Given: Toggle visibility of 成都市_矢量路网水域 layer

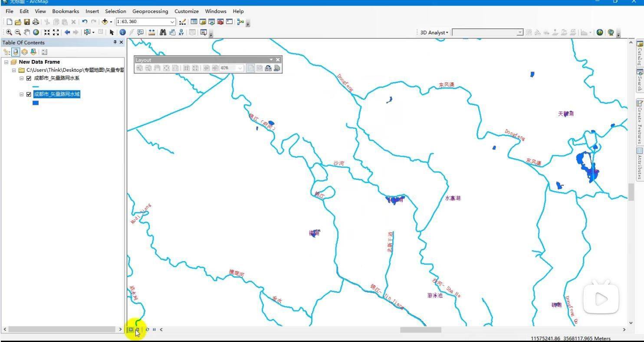Looking at the screenshot, I should (29, 94).
